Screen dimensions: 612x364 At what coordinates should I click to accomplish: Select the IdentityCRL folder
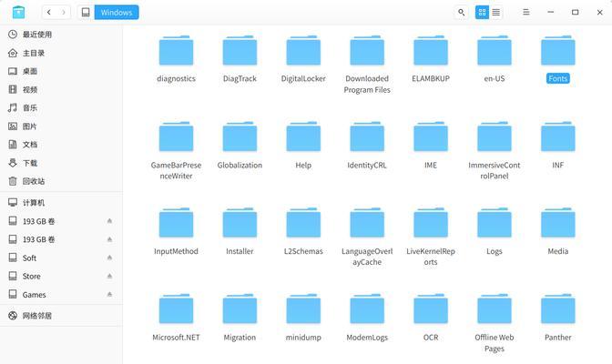(x=367, y=146)
